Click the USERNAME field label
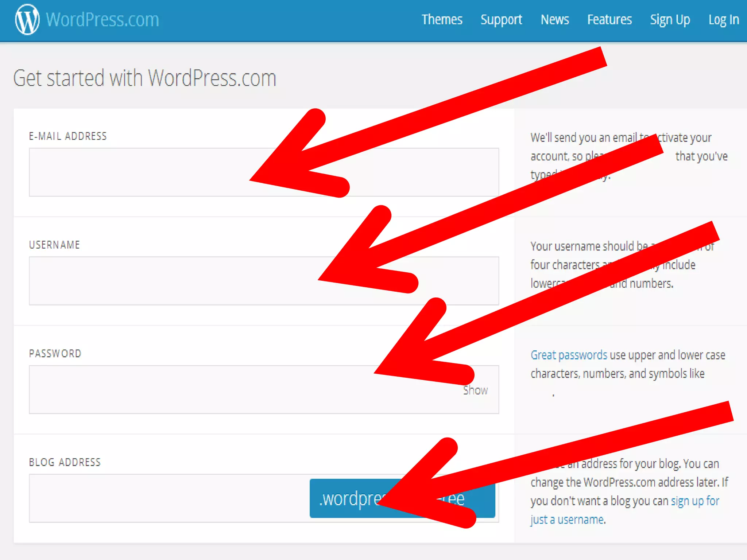This screenshot has width=747, height=560. coord(54,245)
